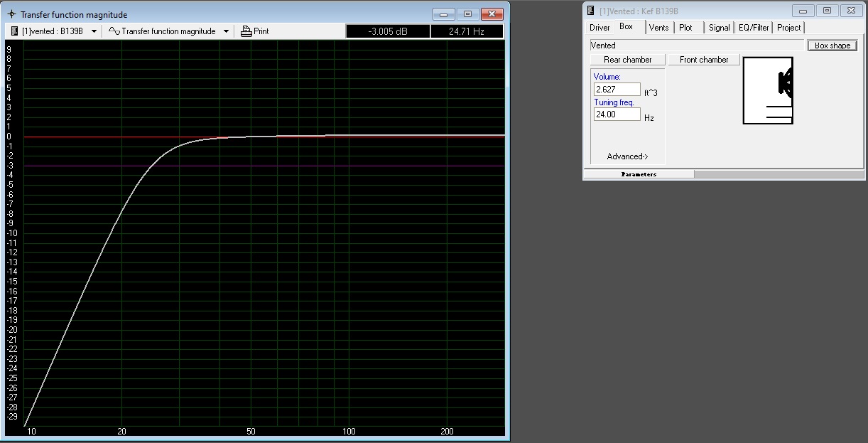Click the Tuning freq input field
This screenshot has height=443, width=868.
click(617, 114)
